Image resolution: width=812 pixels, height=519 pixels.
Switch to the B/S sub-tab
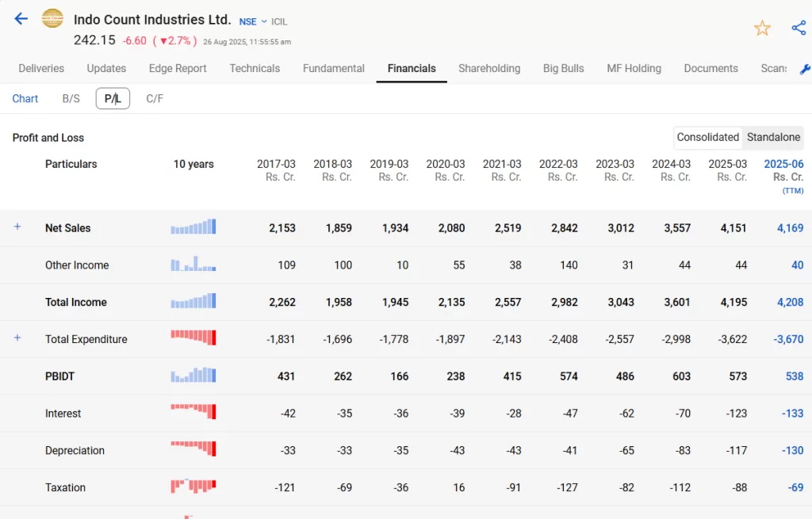[71, 98]
